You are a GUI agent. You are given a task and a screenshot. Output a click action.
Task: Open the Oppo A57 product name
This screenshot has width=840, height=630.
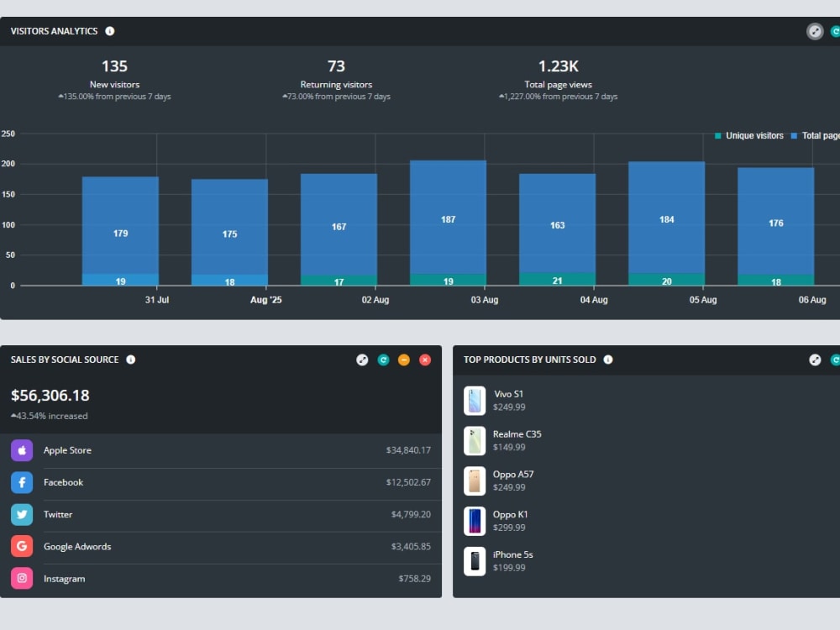[x=513, y=475]
